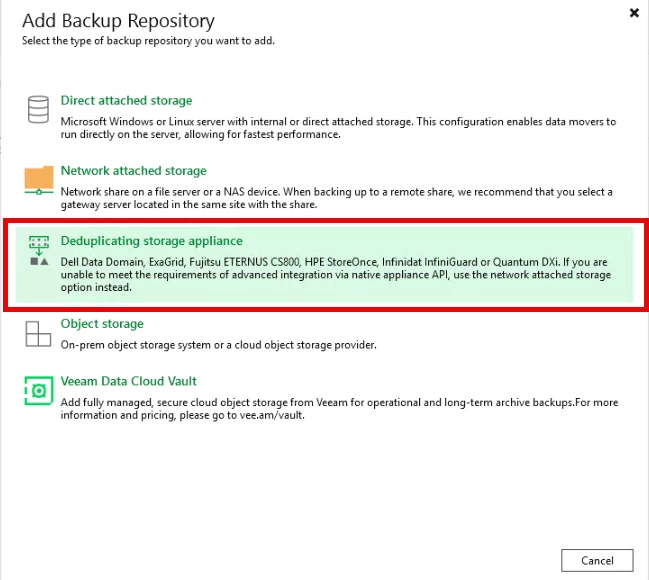Click the Direct attached storage database icon
Screen dimensions: 649x580
pos(38,110)
